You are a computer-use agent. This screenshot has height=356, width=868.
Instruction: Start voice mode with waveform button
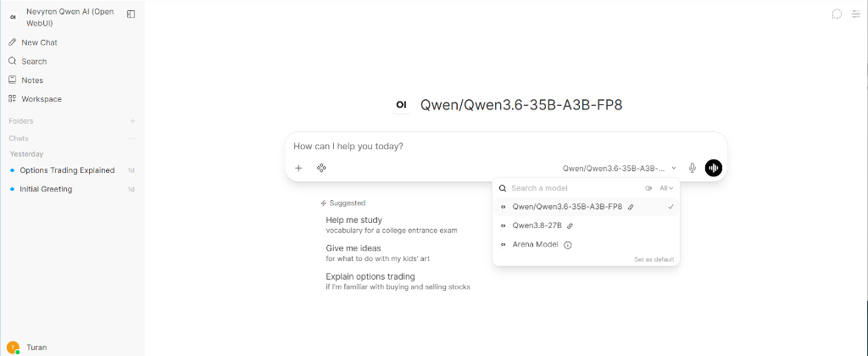tap(714, 168)
